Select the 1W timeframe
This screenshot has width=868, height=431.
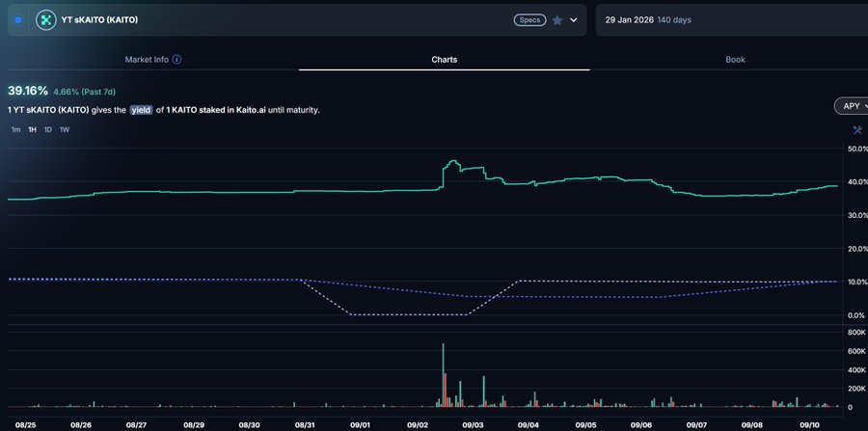coord(65,129)
